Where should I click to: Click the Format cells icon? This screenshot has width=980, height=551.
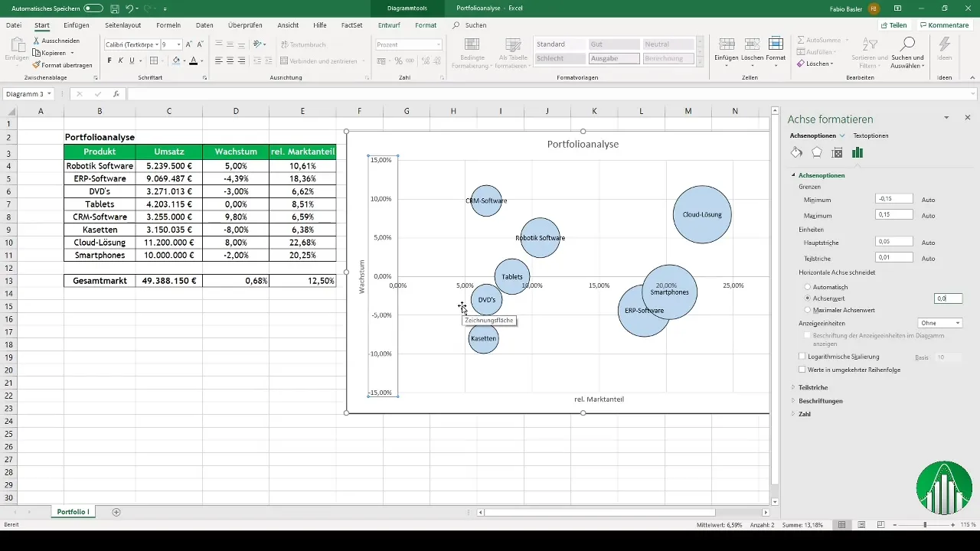(776, 44)
